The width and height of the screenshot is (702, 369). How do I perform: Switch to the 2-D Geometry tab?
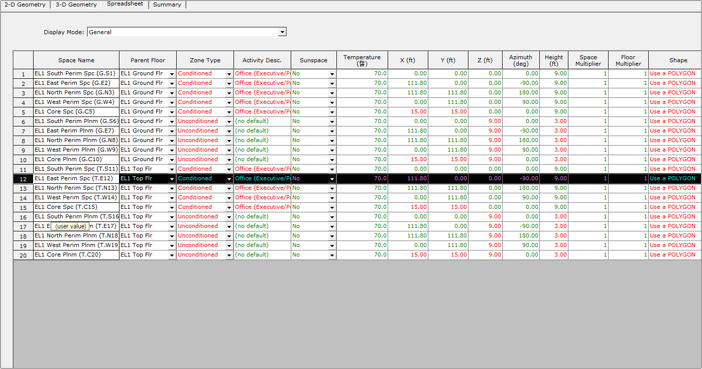click(25, 4)
